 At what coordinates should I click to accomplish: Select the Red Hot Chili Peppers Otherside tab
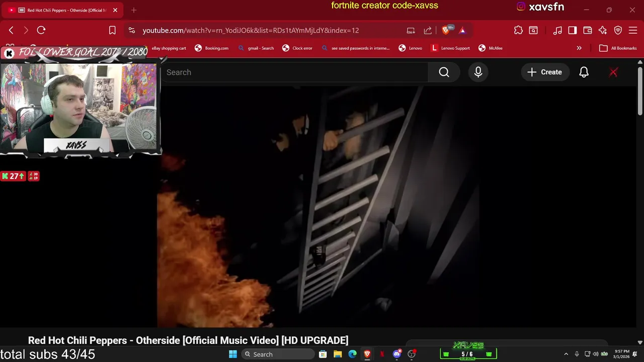point(63,10)
